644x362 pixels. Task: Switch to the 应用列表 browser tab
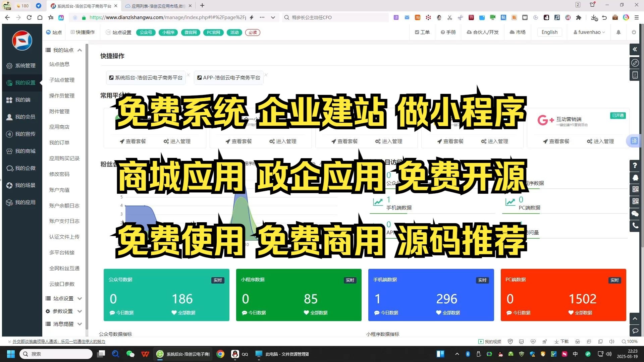158,6
